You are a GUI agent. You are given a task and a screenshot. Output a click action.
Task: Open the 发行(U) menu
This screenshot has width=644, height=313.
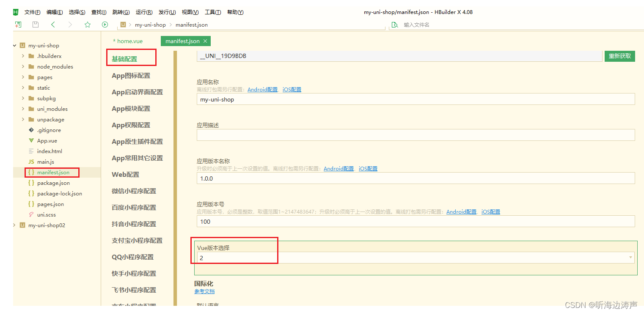click(167, 12)
